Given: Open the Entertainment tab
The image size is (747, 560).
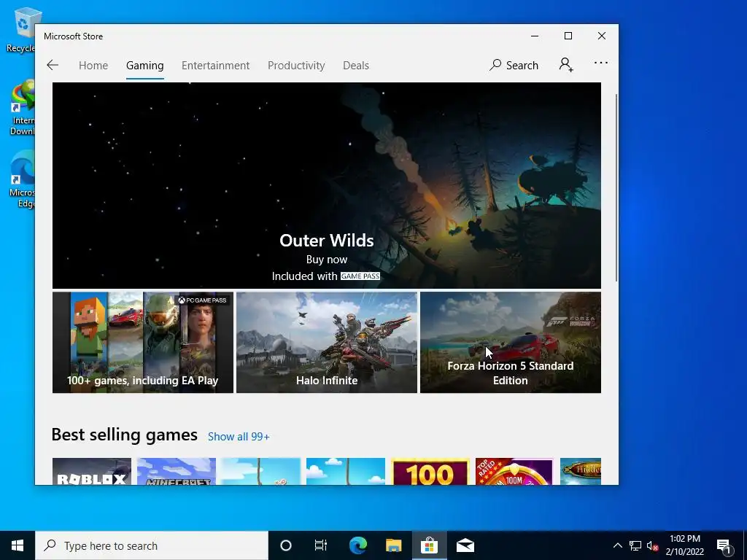Looking at the screenshot, I should [x=215, y=66].
